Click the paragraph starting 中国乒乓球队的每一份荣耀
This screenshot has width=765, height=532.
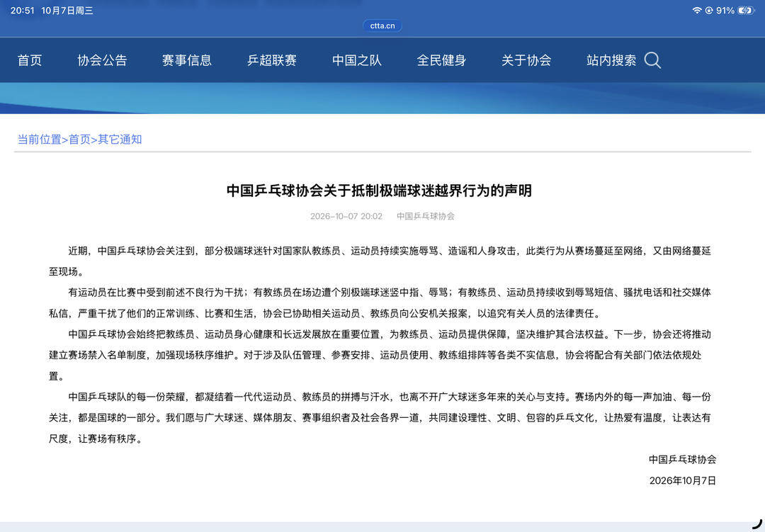(380, 418)
